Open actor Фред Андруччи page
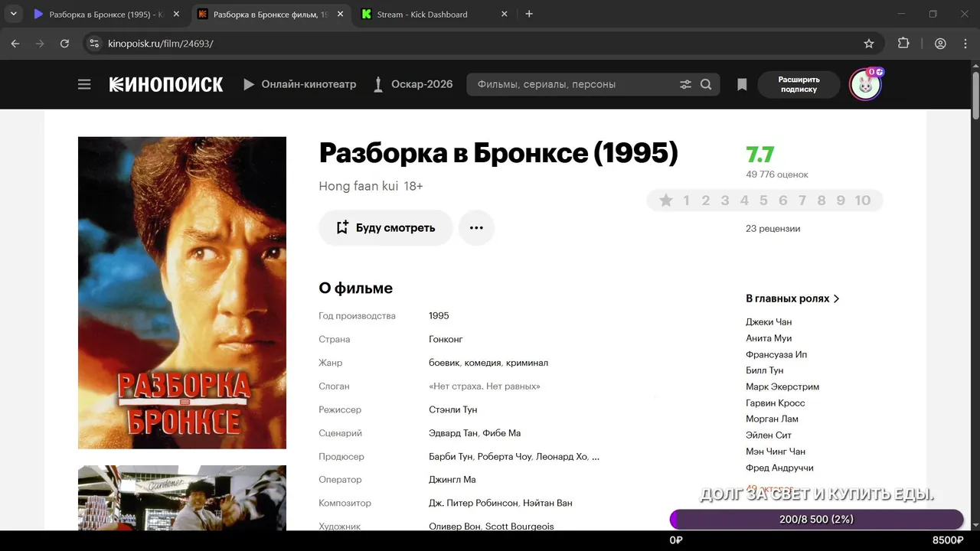980x551 pixels. click(x=779, y=468)
